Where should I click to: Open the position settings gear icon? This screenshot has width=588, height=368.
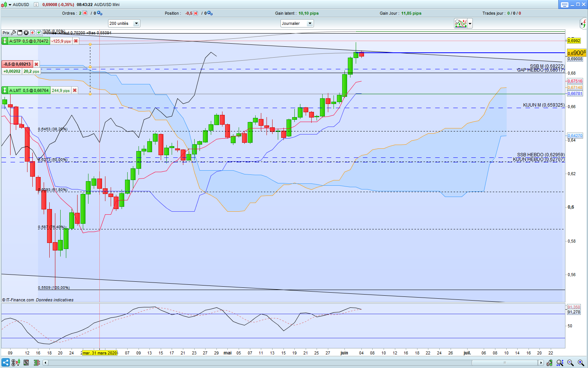coord(210,13)
